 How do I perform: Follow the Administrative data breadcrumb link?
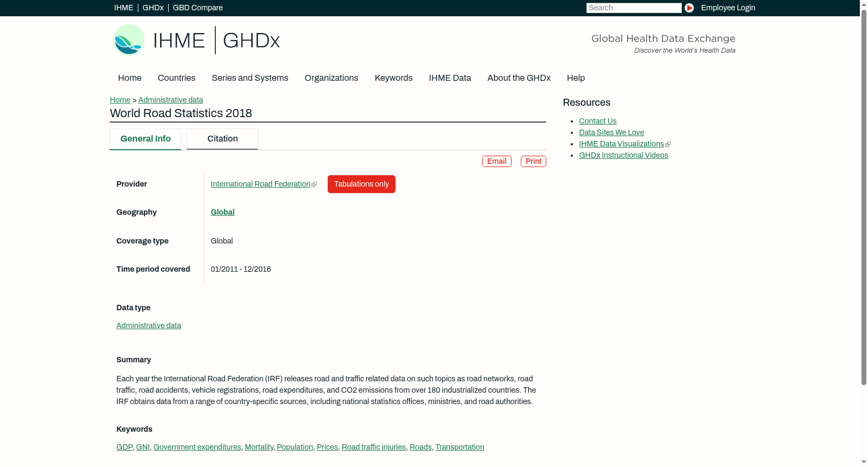point(170,100)
